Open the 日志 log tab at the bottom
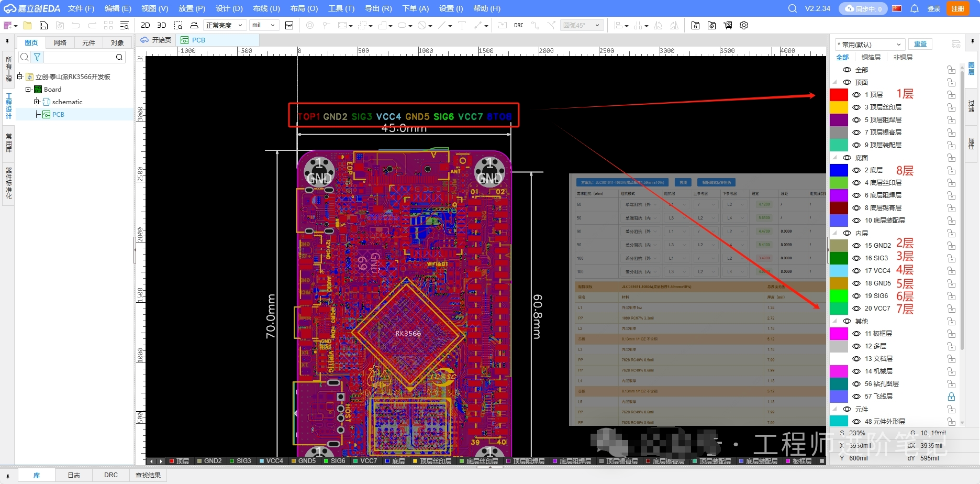The height and width of the screenshot is (484, 980). (x=74, y=475)
